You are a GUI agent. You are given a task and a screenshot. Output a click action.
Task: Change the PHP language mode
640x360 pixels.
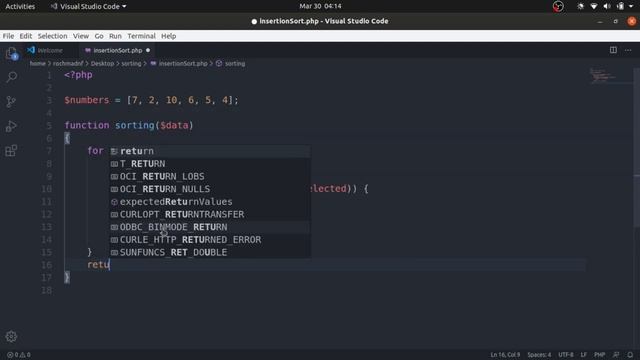click(599, 355)
